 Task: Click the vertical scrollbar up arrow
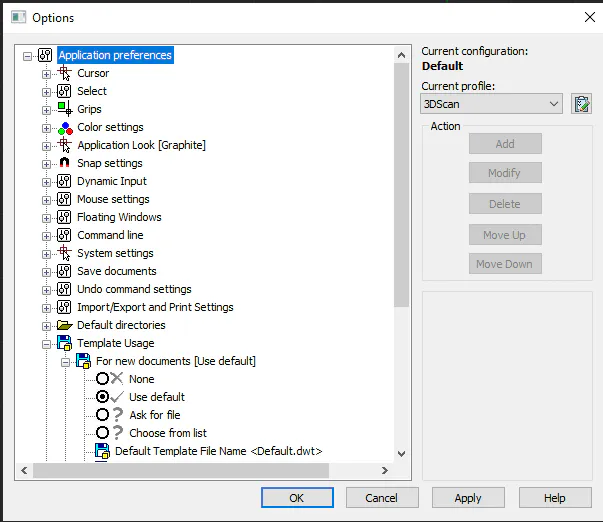401,55
